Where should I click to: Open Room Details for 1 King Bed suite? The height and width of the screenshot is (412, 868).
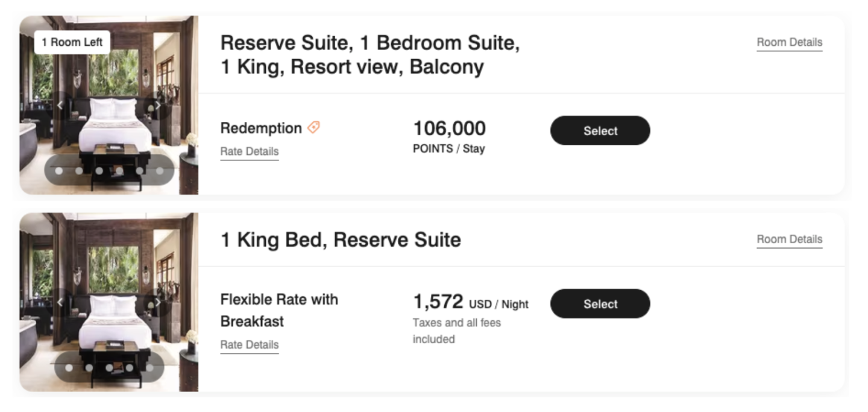(x=789, y=239)
